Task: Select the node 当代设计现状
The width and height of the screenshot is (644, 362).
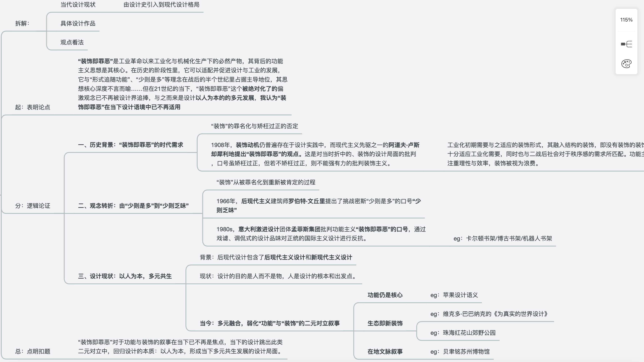Action: click(78, 5)
